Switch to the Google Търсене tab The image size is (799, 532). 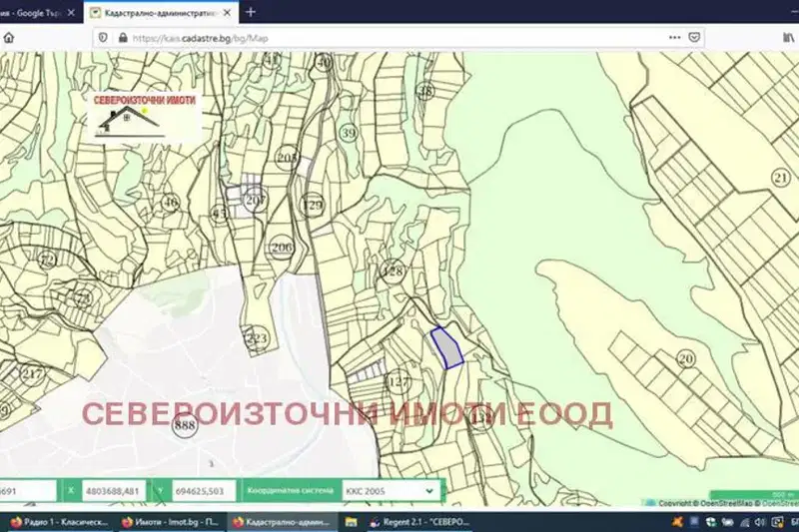click(32, 13)
